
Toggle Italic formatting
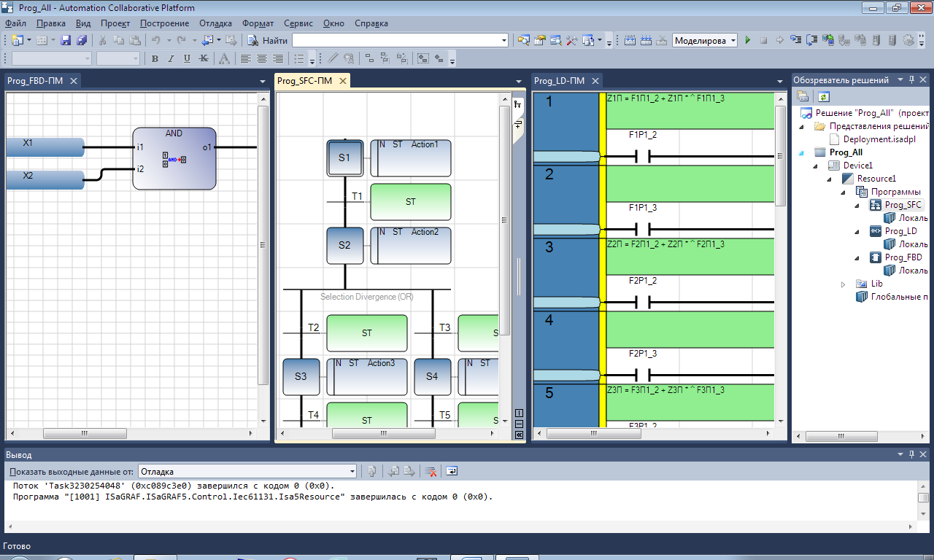click(x=171, y=58)
